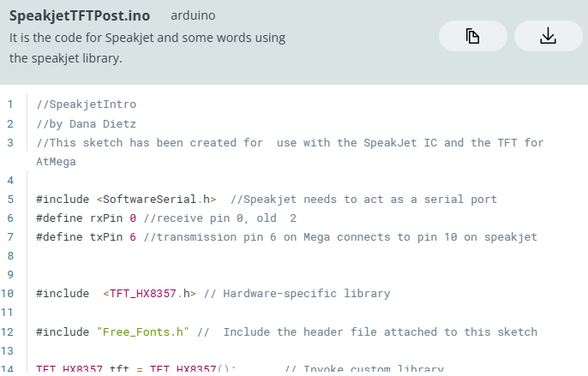The image size is (588, 376).
Task: Click the comment line //SpeakjetIntro
Action: (x=87, y=104)
